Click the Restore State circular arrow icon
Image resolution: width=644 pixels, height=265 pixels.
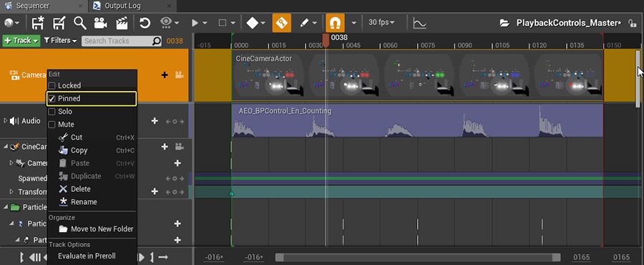coord(145,23)
